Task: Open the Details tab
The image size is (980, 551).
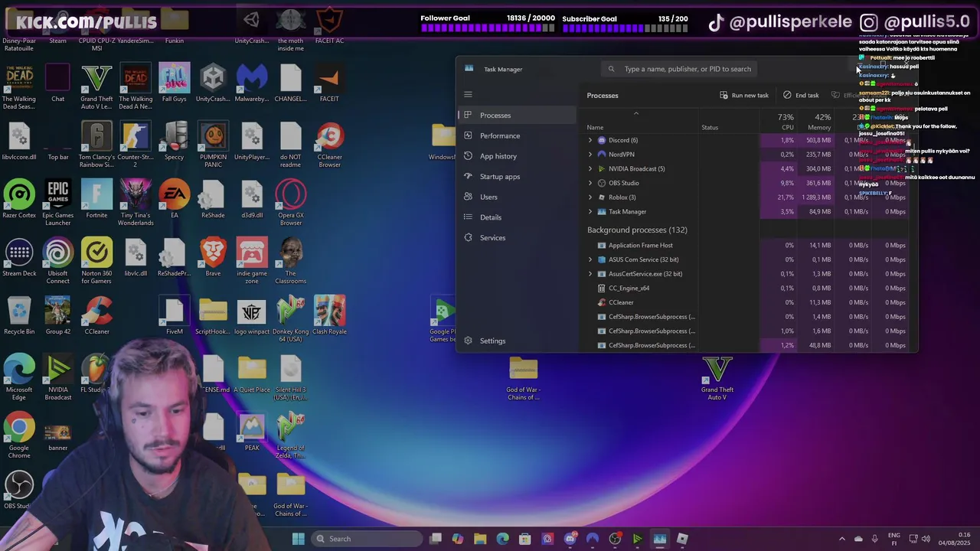Action: coord(517,217)
